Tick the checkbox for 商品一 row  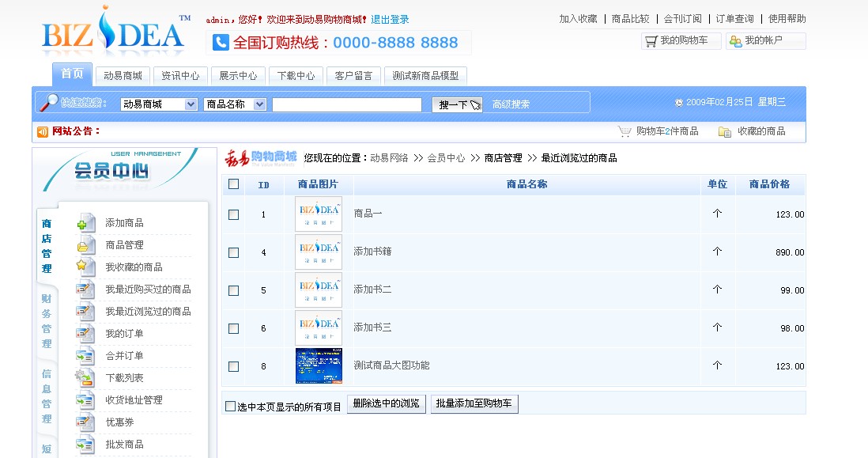pos(233,214)
